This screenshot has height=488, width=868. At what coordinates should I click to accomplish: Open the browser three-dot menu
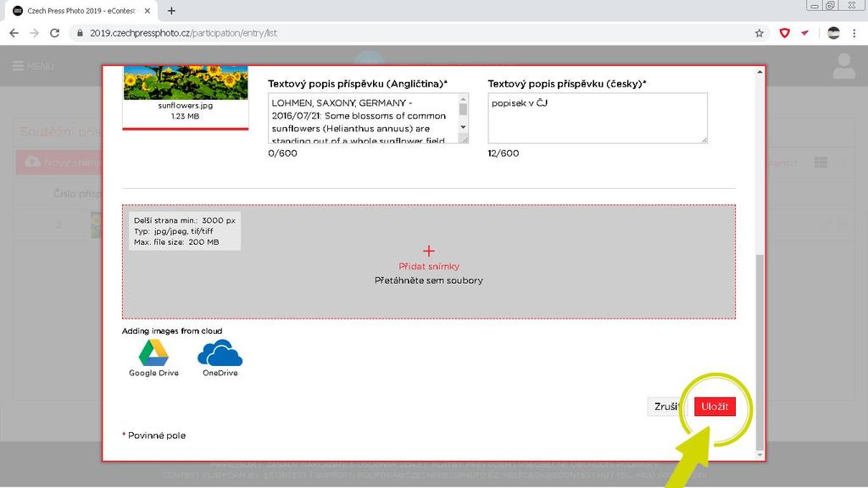click(x=854, y=33)
